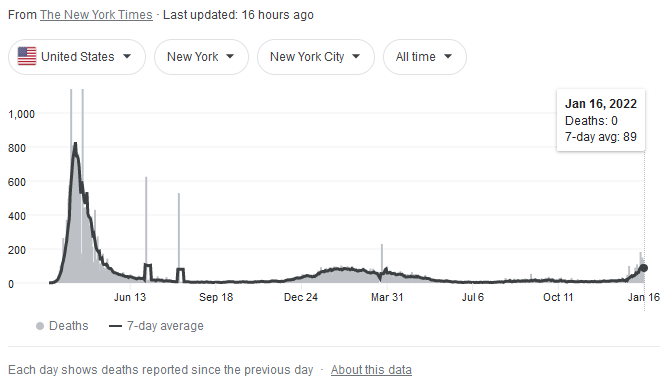The height and width of the screenshot is (381, 670).
Task: Open The New York Times source link
Action: (96, 15)
